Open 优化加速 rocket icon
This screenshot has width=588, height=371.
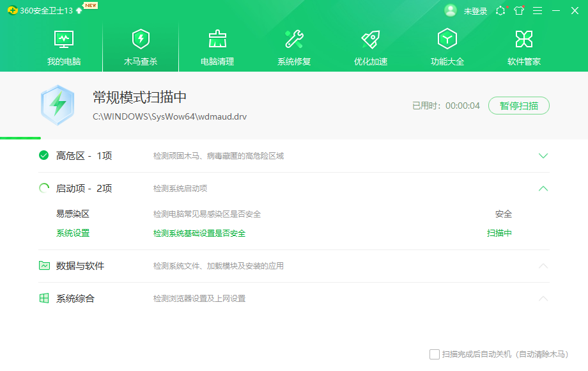coord(371,40)
